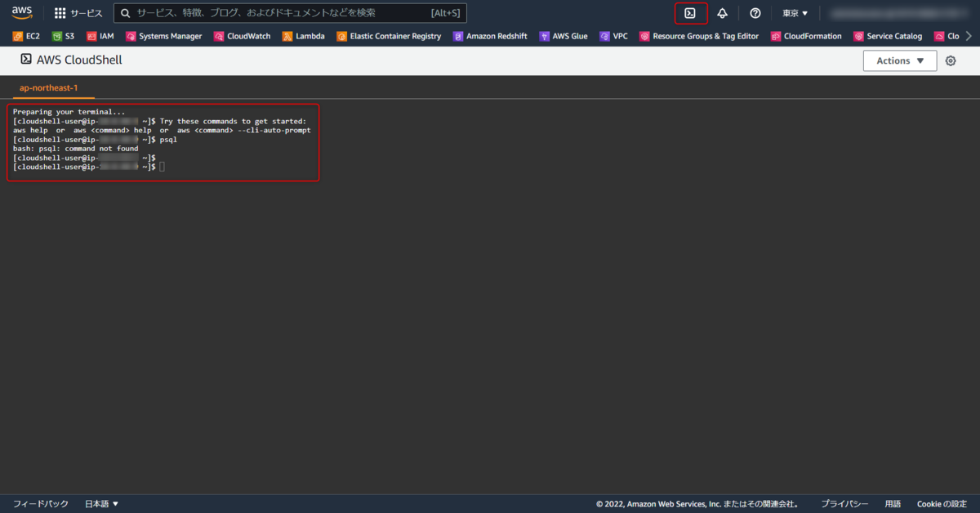This screenshot has width=980, height=513.
Task: Click the Systems Manager shortcut icon
Action: (131, 36)
